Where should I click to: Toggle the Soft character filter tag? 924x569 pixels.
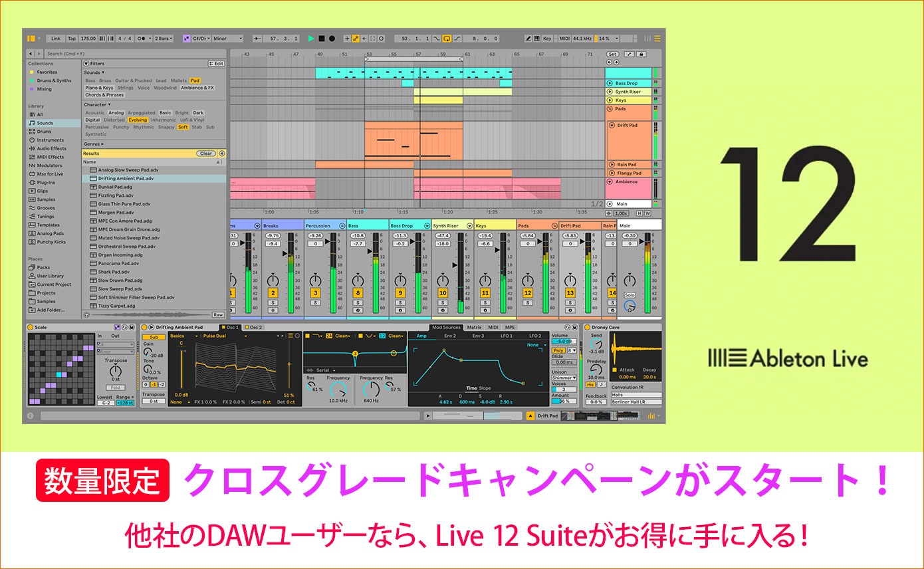tap(183, 127)
